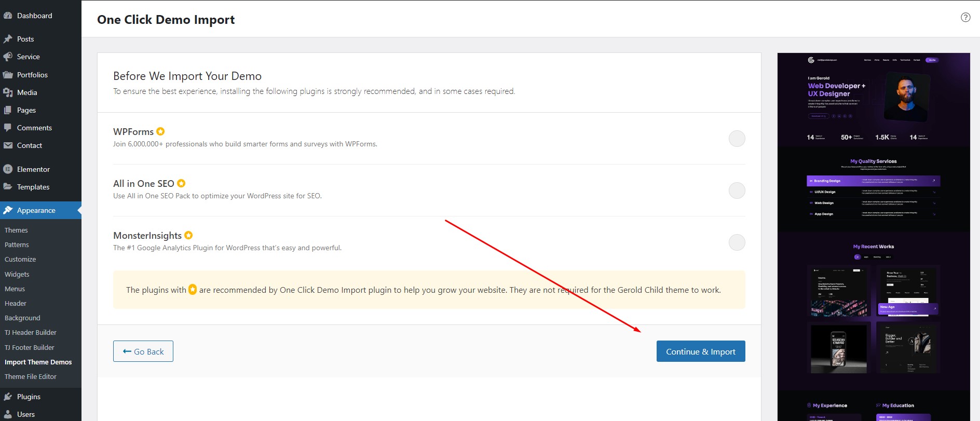Click the Contact envelope icon
Image resolution: width=980 pixels, height=421 pixels.
(8, 145)
